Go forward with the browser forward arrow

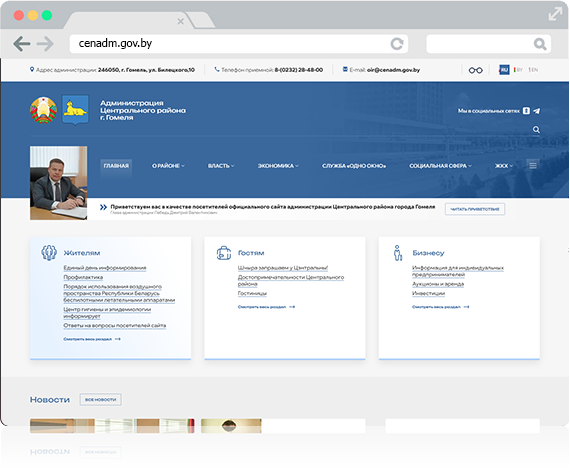(x=45, y=44)
